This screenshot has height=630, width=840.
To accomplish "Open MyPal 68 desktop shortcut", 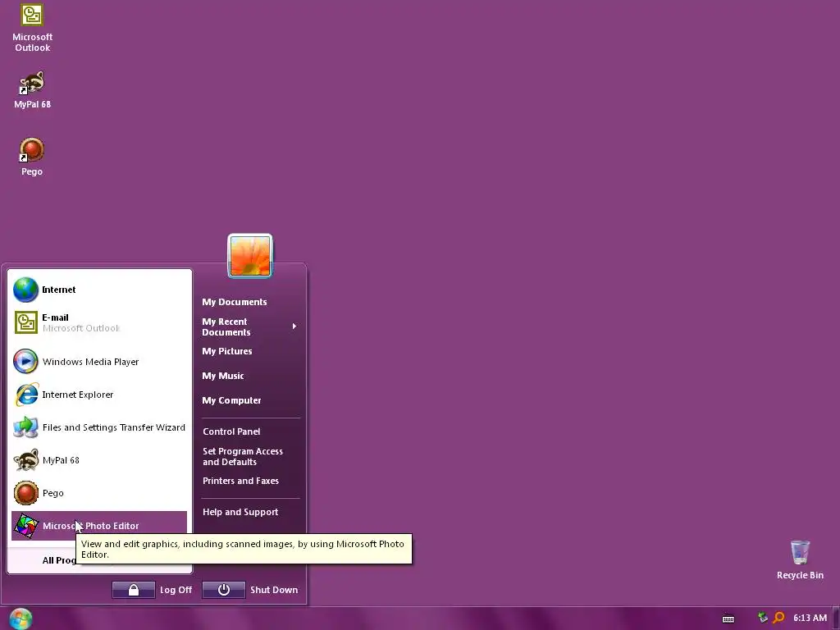I will 32,90.
